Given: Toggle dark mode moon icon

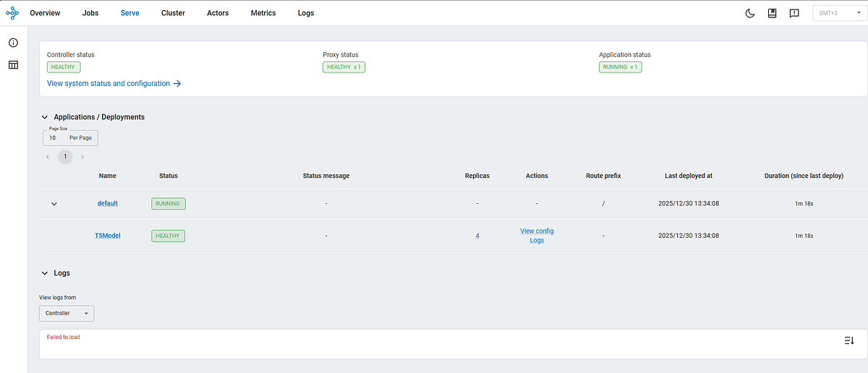Looking at the screenshot, I should coord(750,13).
